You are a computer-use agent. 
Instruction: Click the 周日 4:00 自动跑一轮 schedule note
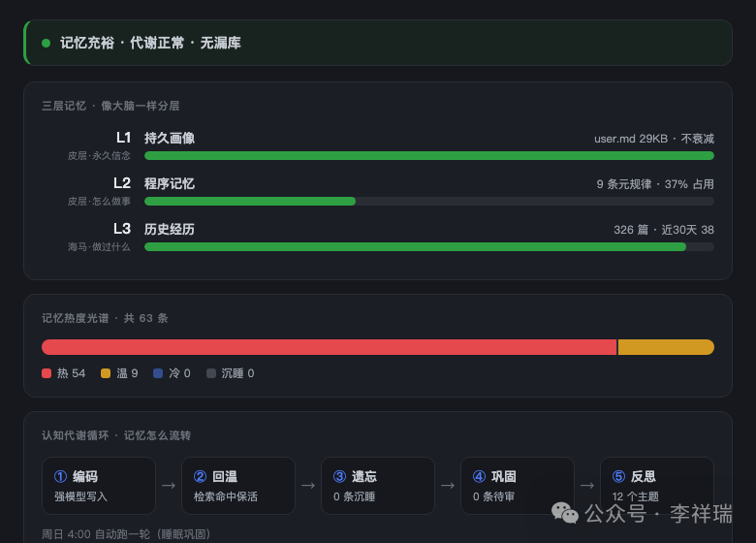tap(126, 534)
